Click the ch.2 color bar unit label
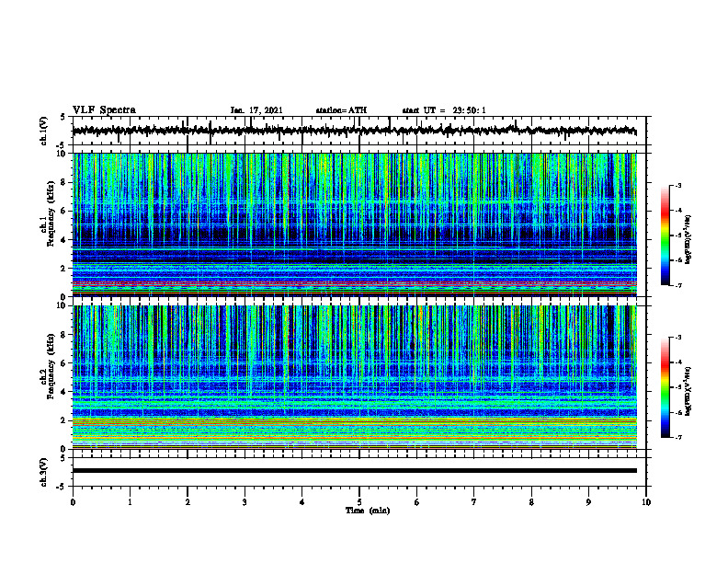Image resolution: width=728 pixels, height=563 pixels. pos(688,391)
